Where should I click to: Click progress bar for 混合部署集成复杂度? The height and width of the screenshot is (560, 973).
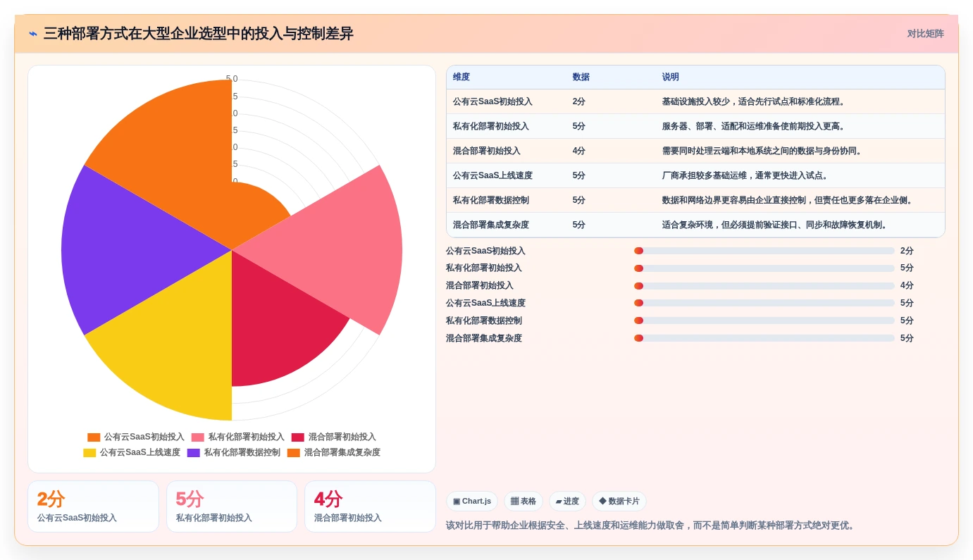click(x=764, y=338)
